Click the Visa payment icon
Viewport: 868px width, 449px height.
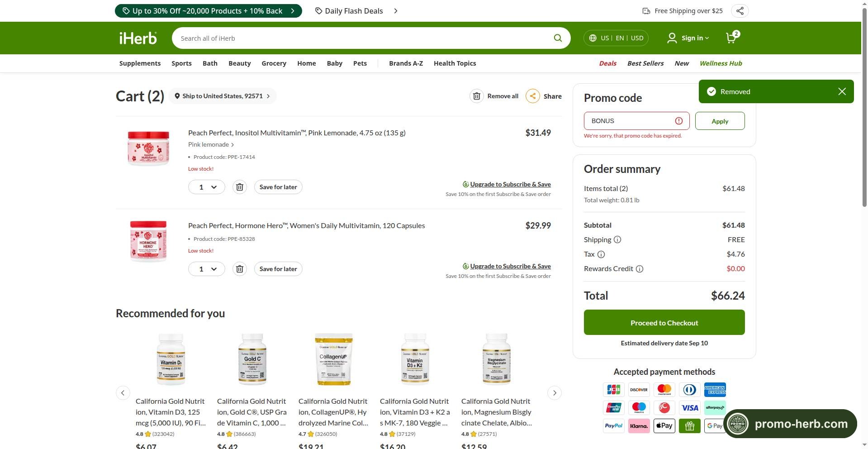690,408
